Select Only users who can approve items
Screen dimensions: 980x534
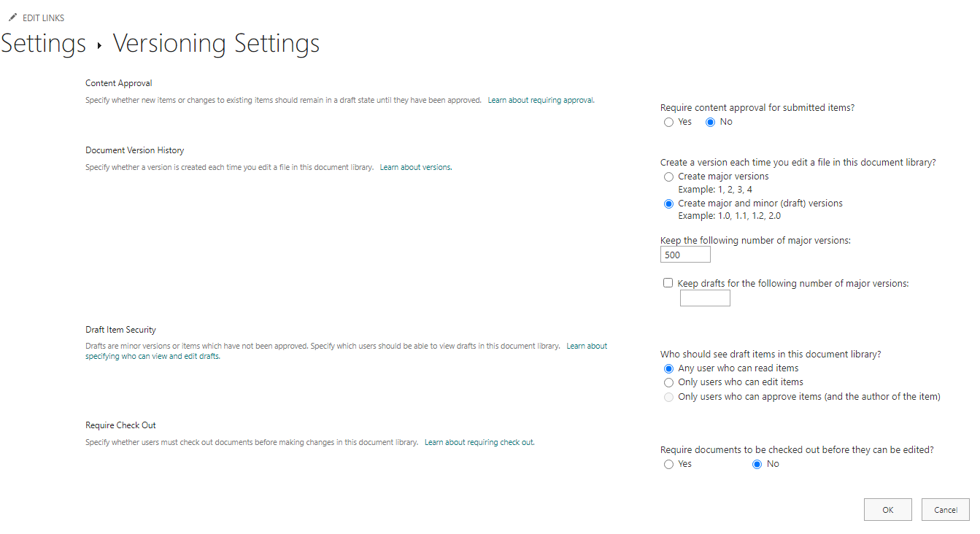(x=668, y=398)
